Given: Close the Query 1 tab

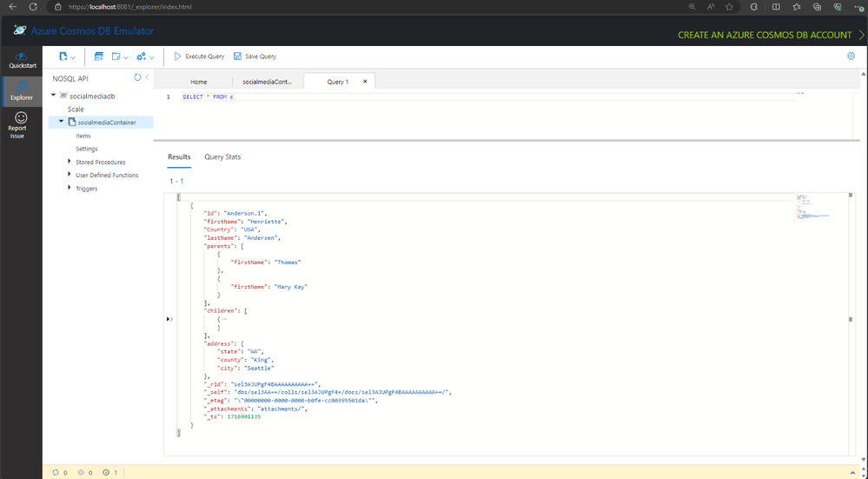Looking at the screenshot, I should click(x=365, y=82).
